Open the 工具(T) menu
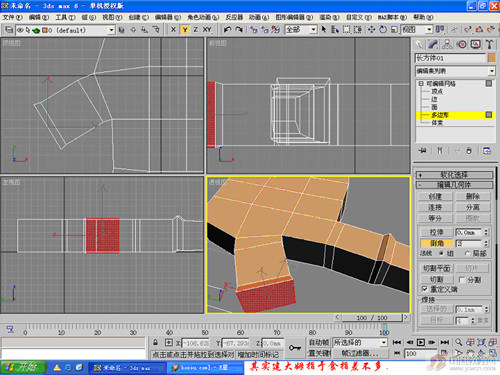 [65, 17]
